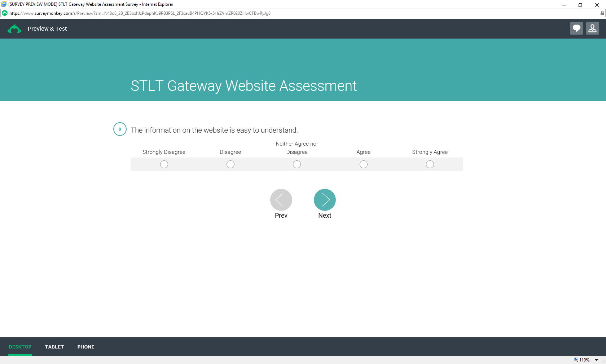Select the Strongly Agree radio button

pos(430,164)
